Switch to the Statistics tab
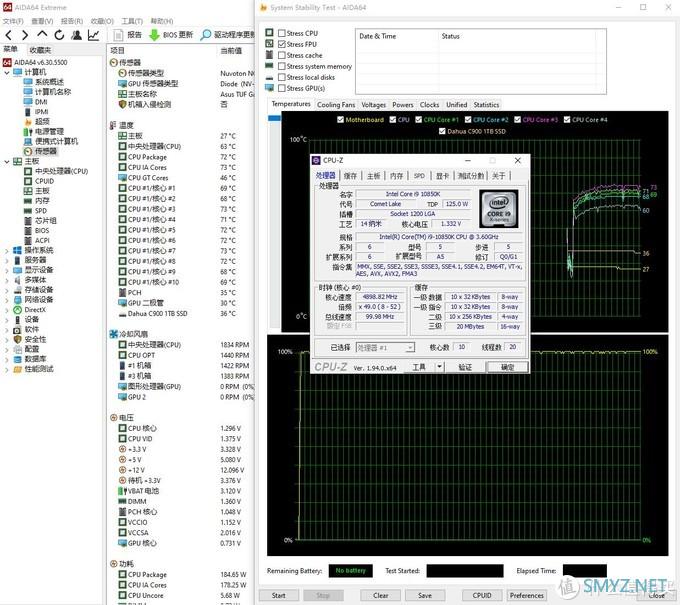 (x=486, y=105)
